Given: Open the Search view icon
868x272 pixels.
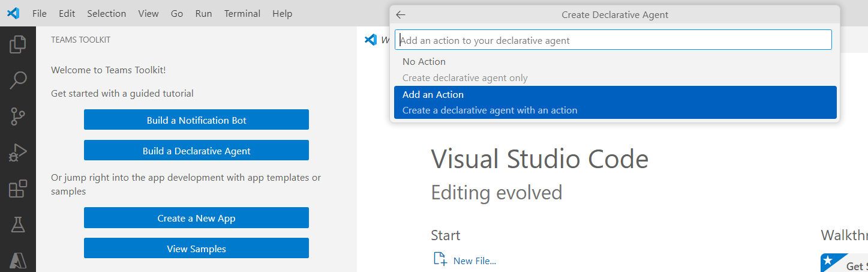Looking at the screenshot, I should 18,80.
